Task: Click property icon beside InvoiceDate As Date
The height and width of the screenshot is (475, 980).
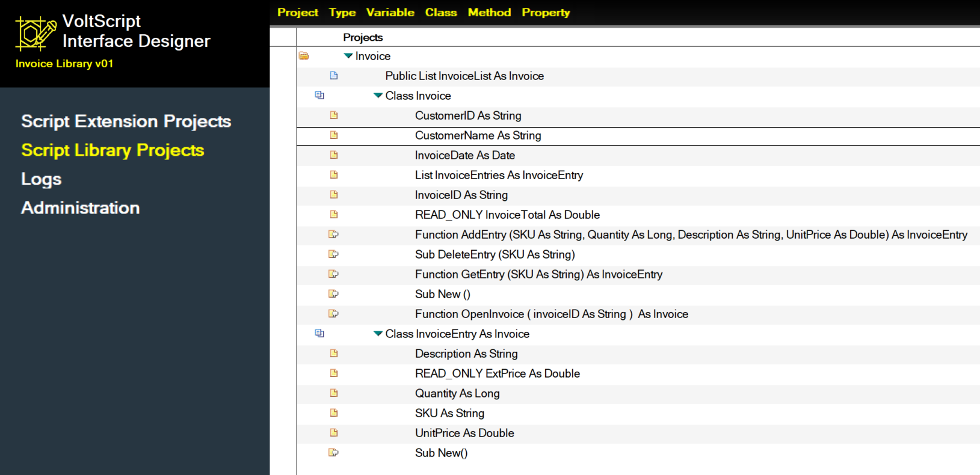Action: [x=334, y=155]
